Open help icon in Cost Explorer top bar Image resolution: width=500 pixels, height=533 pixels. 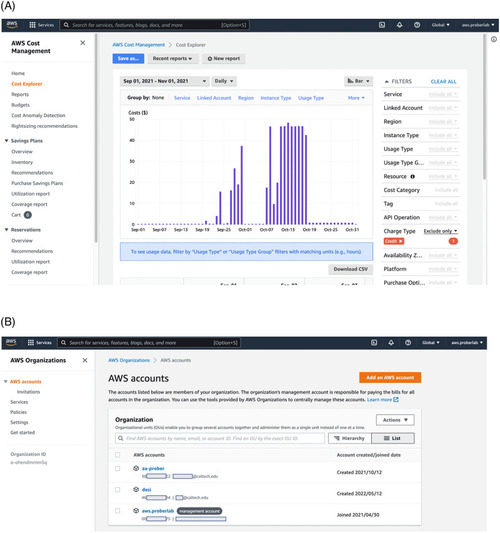417,25
